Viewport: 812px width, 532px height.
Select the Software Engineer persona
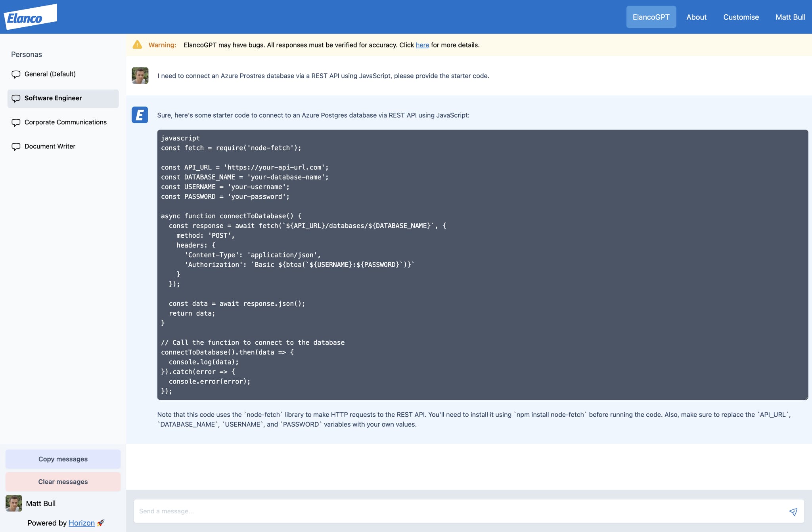coord(63,98)
